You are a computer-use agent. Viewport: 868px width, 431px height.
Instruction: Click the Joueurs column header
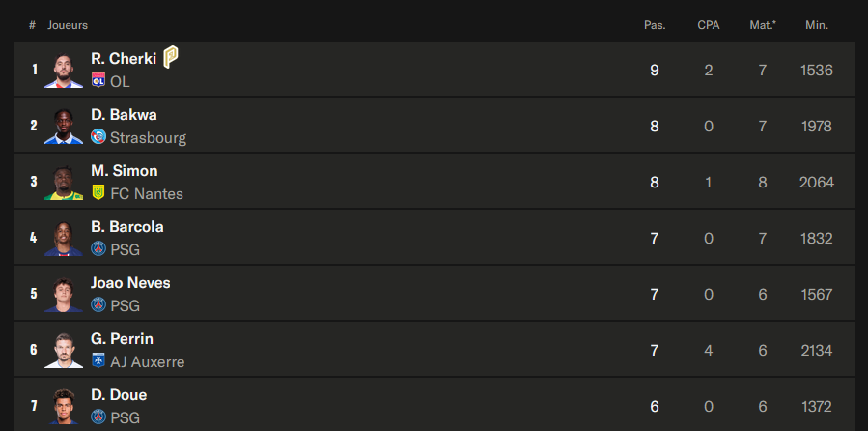point(68,25)
